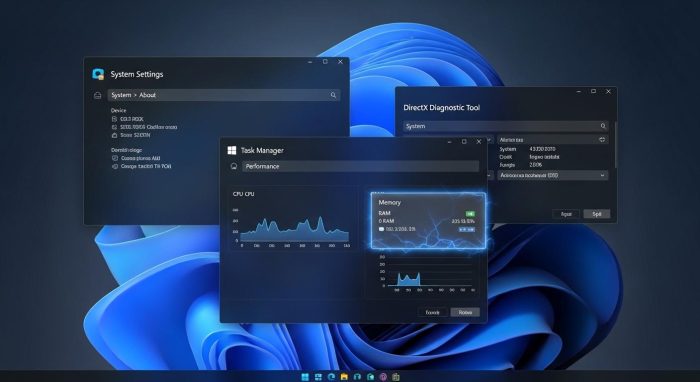Click the blue badge in Memory card
The height and width of the screenshot is (382, 700).
[x=467, y=229]
